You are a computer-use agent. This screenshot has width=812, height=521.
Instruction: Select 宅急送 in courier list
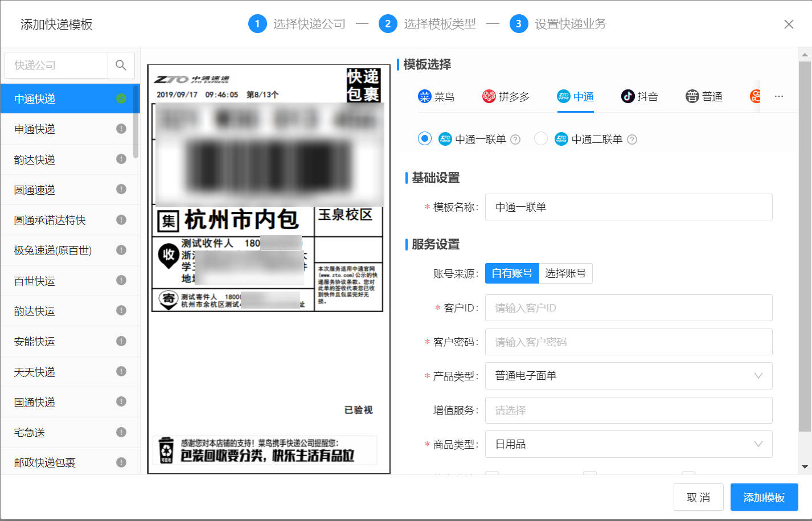(x=70, y=432)
